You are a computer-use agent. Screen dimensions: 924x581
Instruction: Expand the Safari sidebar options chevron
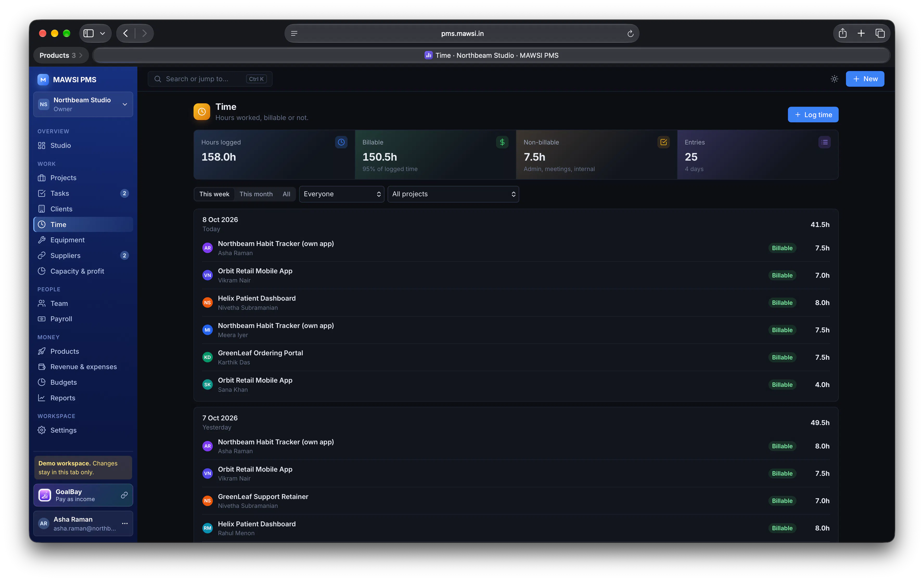pyautogui.click(x=102, y=33)
